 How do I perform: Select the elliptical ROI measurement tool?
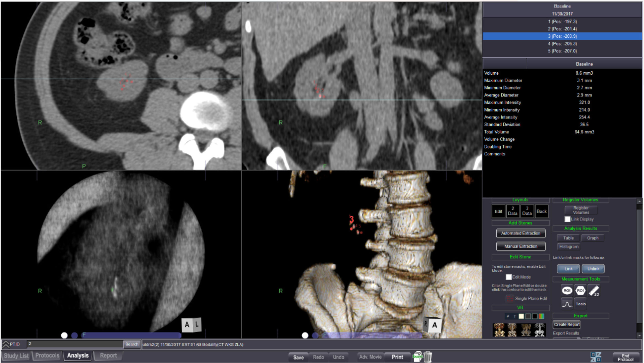[x=567, y=290]
